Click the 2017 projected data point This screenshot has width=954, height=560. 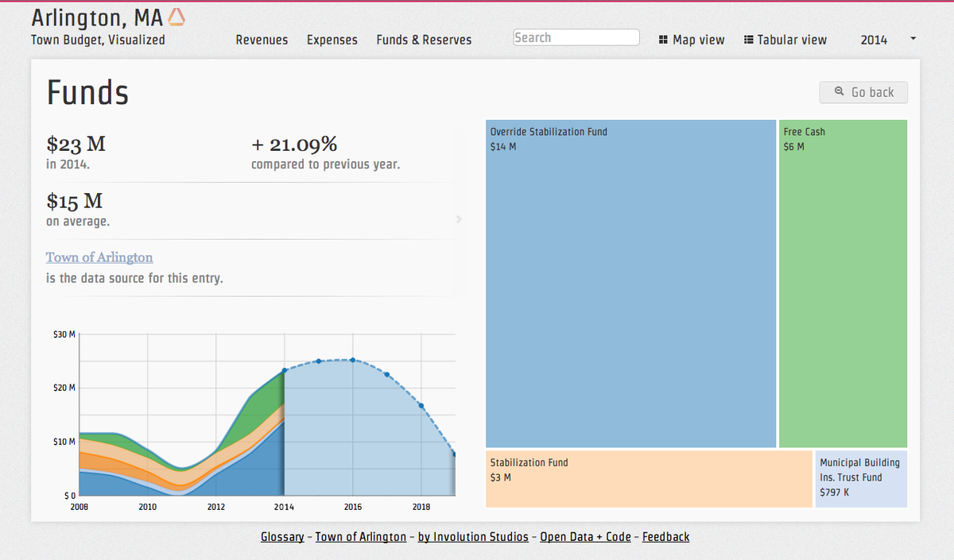387,374
